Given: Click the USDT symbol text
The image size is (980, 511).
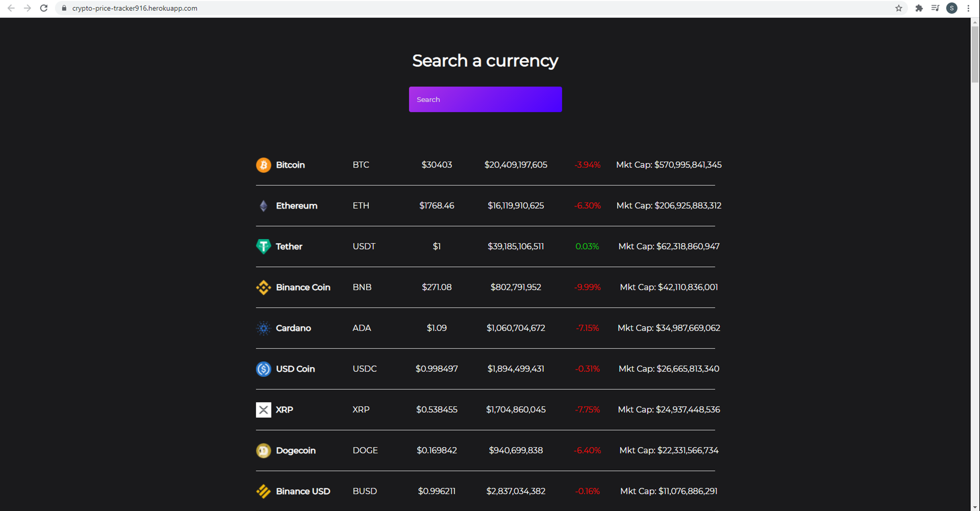Looking at the screenshot, I should [x=364, y=246].
